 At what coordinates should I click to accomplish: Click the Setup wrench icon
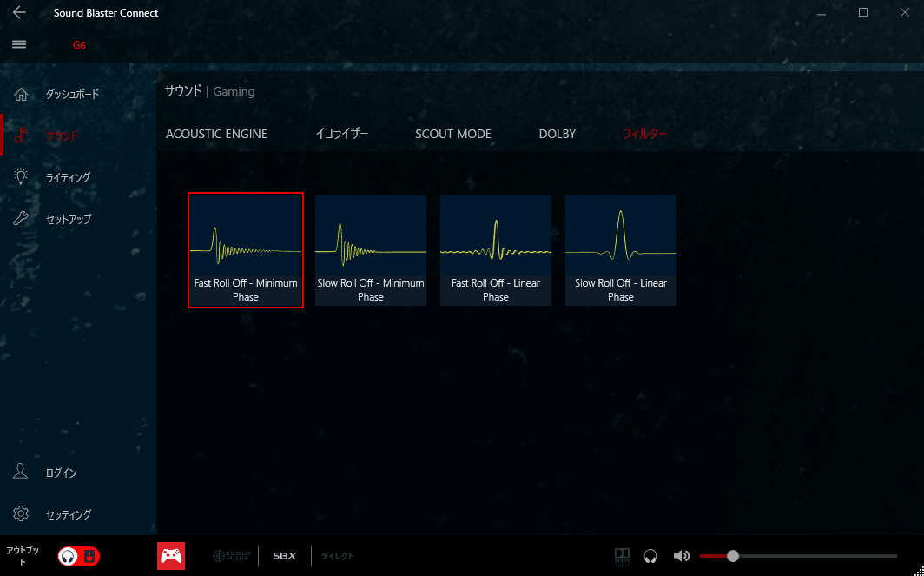click(x=21, y=219)
